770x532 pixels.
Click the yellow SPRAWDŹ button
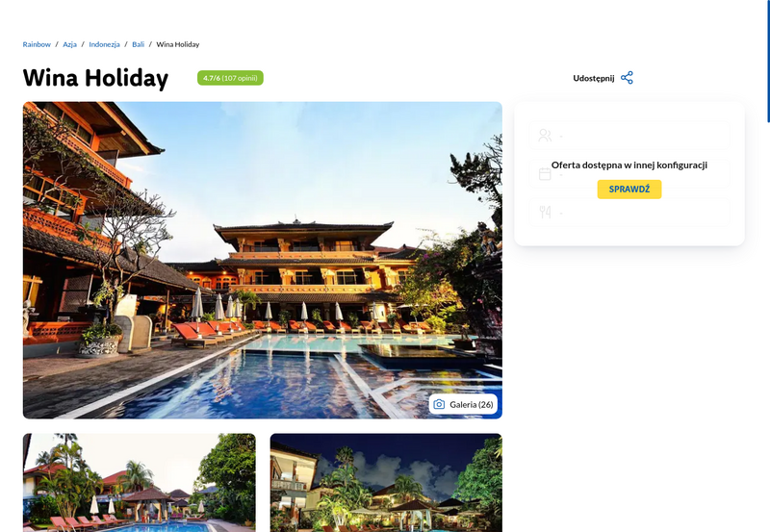click(x=629, y=189)
